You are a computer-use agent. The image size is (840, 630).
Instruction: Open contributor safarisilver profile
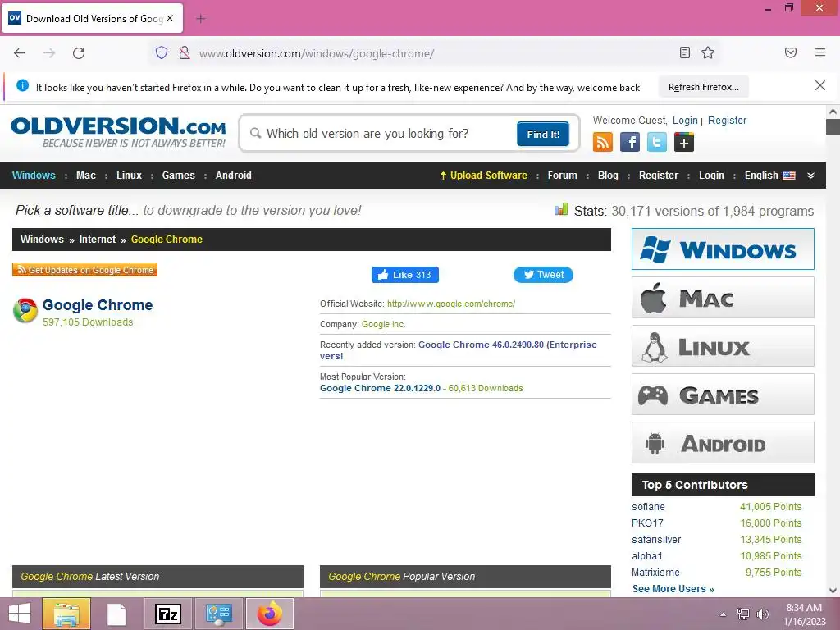click(x=656, y=540)
